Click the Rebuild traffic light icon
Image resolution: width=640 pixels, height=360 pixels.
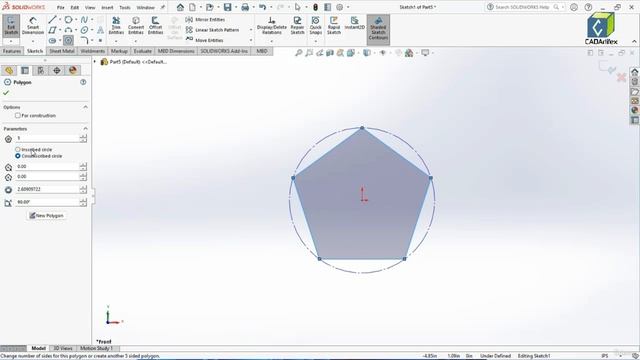pyautogui.click(x=316, y=7)
